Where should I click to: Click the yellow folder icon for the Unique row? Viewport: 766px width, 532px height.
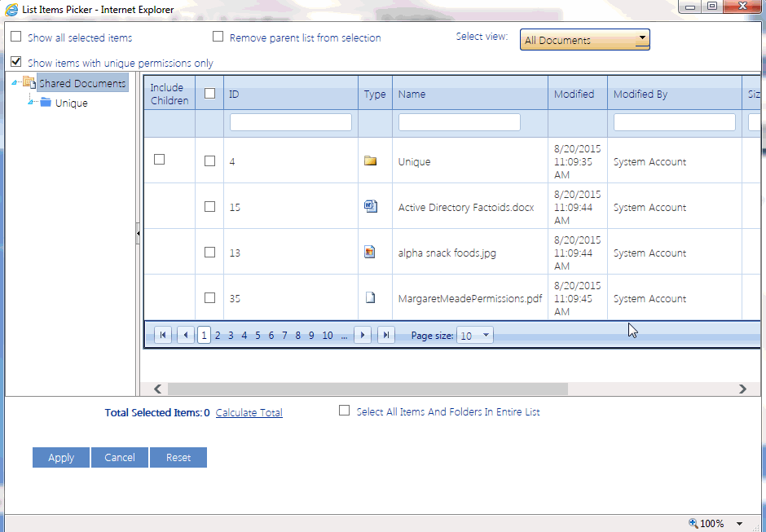click(x=372, y=160)
